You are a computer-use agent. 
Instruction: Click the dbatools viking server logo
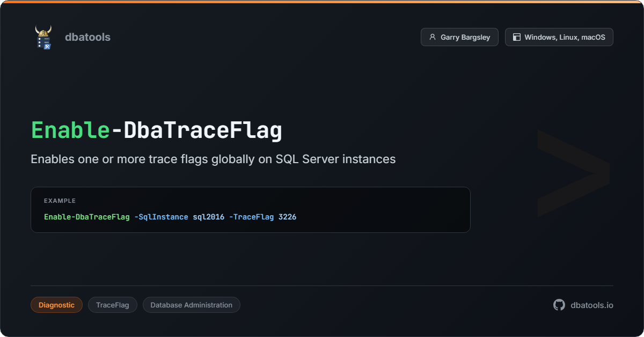[x=43, y=38]
